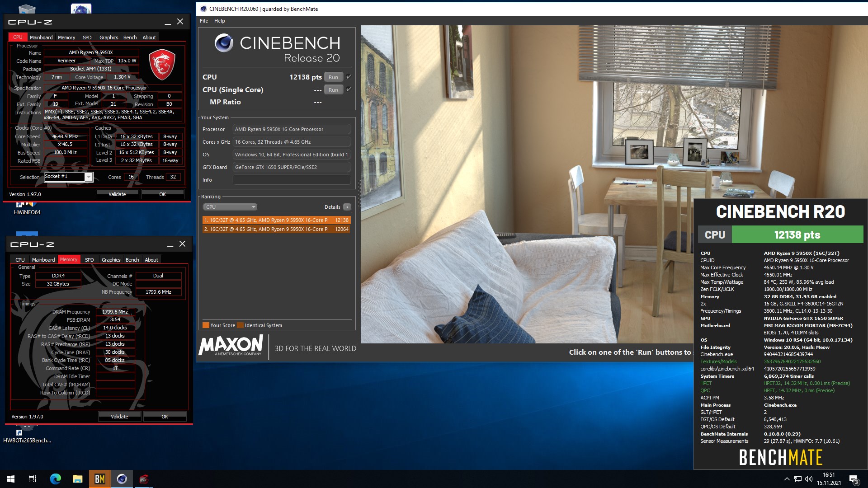The width and height of the screenshot is (868, 488).
Task: Click the MSI dragon logo in CPU-Z
Action: pos(162,65)
